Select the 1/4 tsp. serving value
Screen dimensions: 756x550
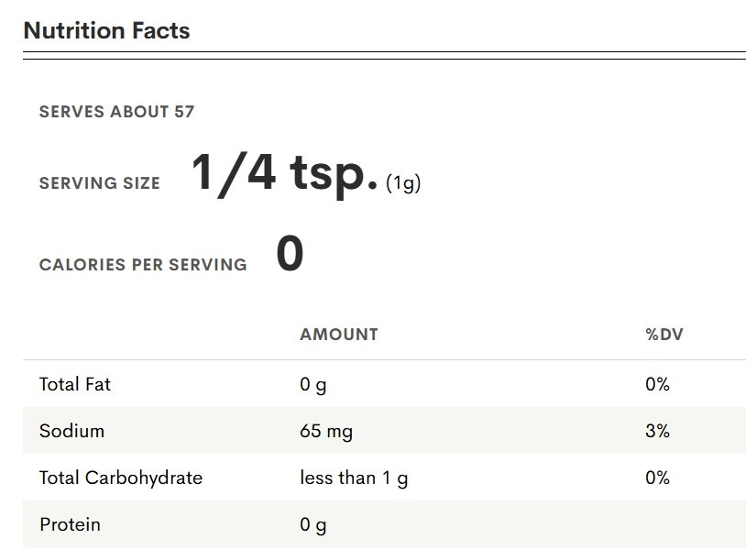click(284, 175)
